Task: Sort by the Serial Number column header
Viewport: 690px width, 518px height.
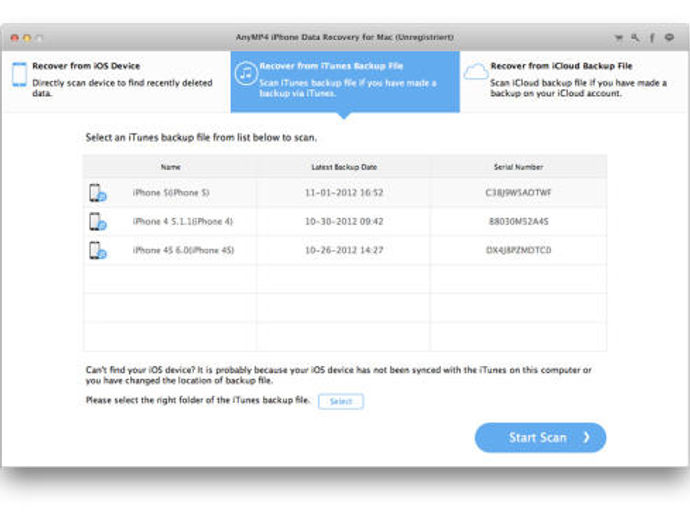Action: click(x=518, y=167)
